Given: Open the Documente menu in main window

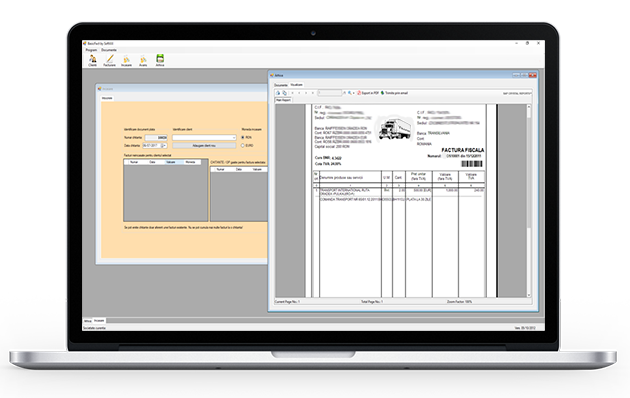Looking at the screenshot, I should (108, 50).
